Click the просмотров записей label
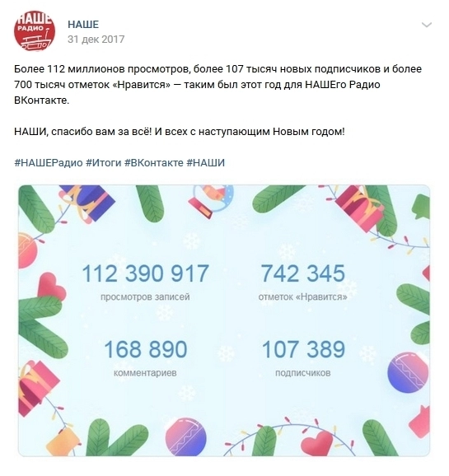This screenshot has width=449, height=476. pyautogui.click(x=145, y=296)
